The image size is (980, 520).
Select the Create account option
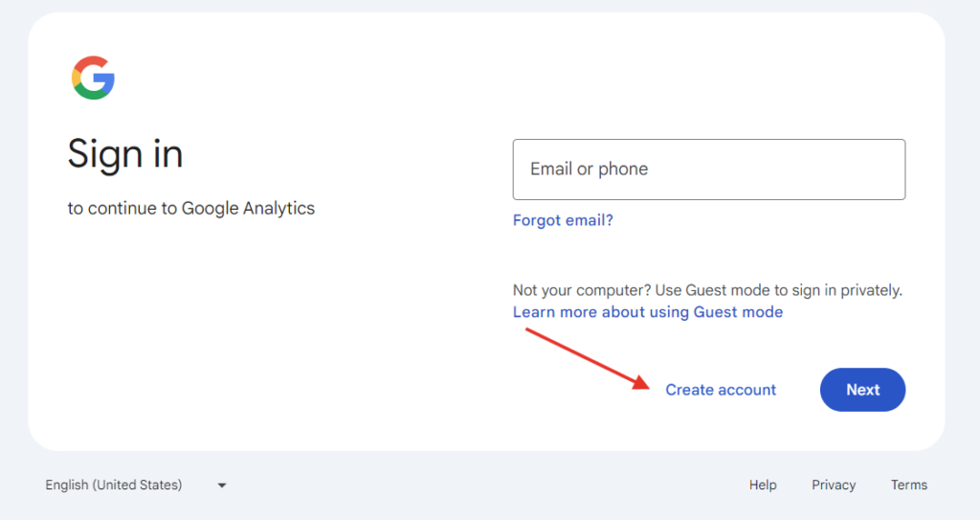point(721,390)
